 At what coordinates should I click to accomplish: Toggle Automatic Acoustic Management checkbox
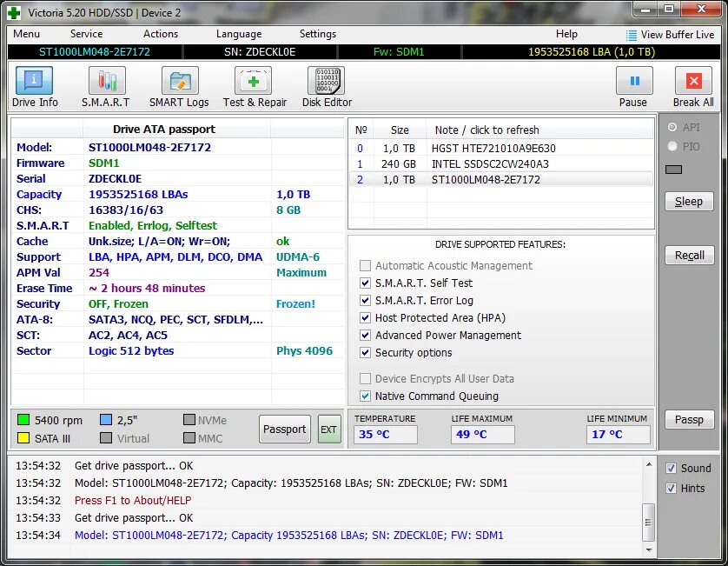coord(366,265)
